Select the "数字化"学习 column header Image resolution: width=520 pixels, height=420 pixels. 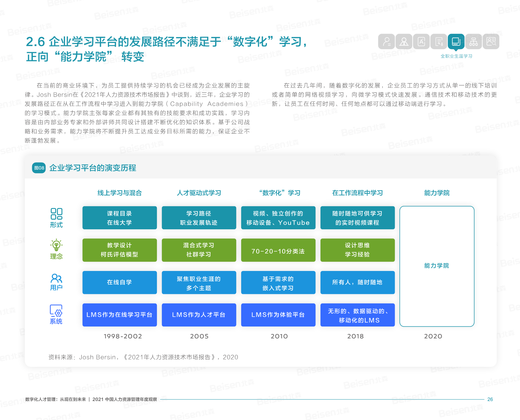coord(280,193)
